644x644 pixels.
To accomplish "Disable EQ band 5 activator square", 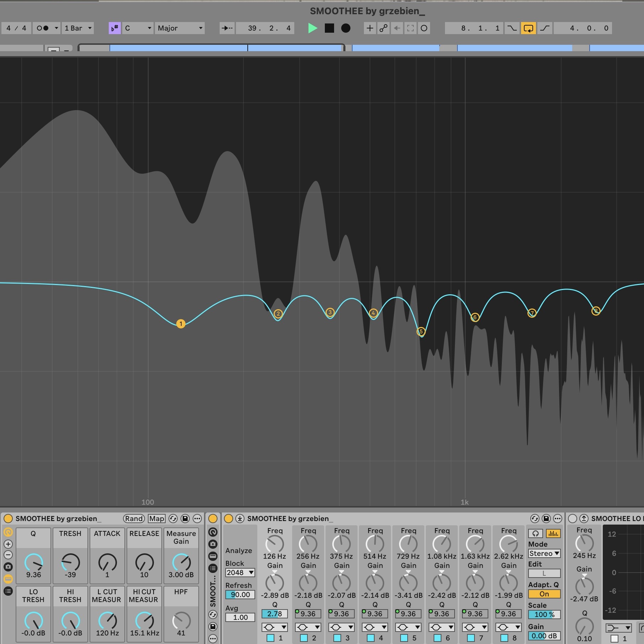I will pos(404,638).
